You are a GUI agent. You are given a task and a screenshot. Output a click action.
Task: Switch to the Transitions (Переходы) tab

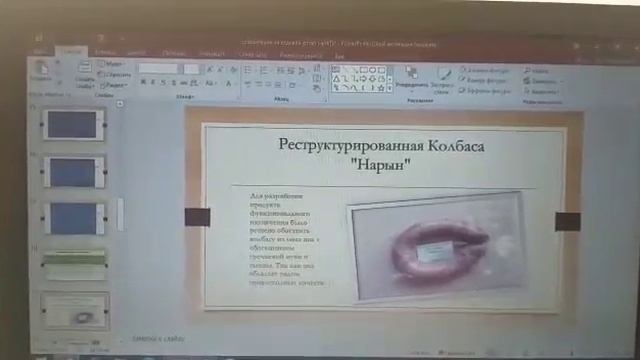point(173,53)
